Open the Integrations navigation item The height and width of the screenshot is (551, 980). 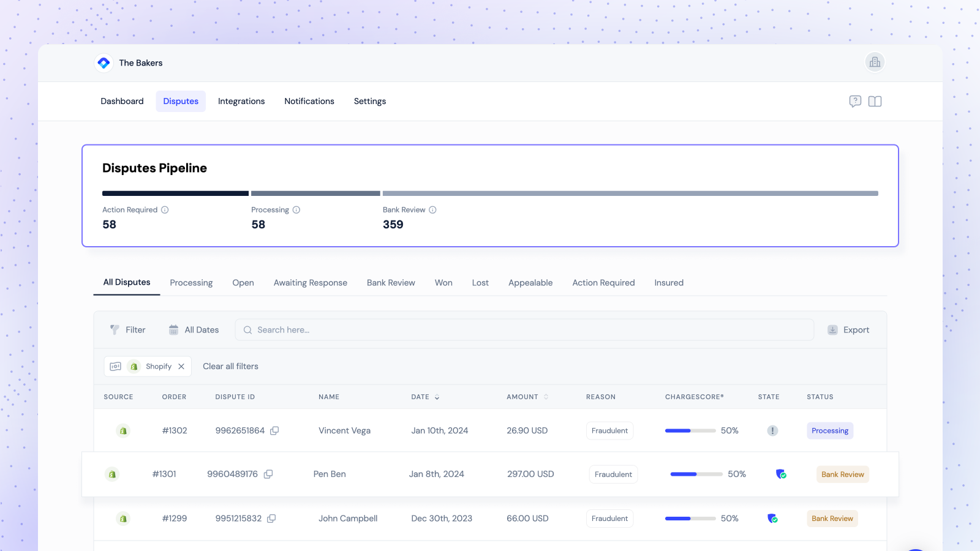pyautogui.click(x=241, y=101)
